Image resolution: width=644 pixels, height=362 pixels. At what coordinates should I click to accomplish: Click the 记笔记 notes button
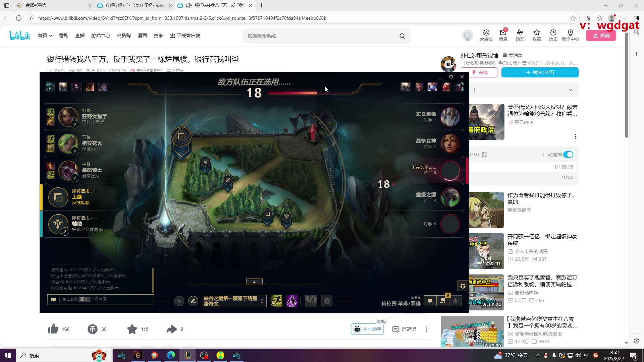tap(404, 329)
